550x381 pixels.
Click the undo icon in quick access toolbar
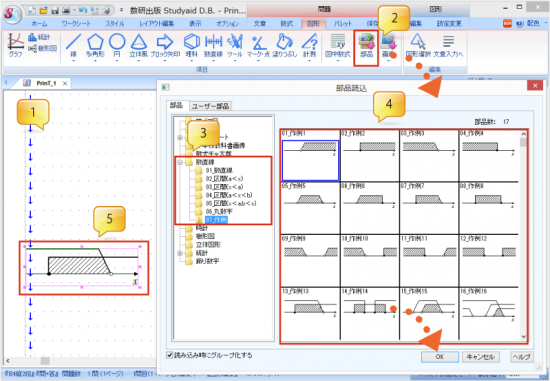83,11
